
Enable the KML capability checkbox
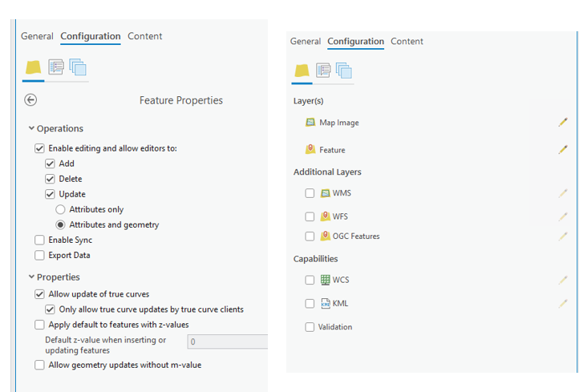point(310,304)
